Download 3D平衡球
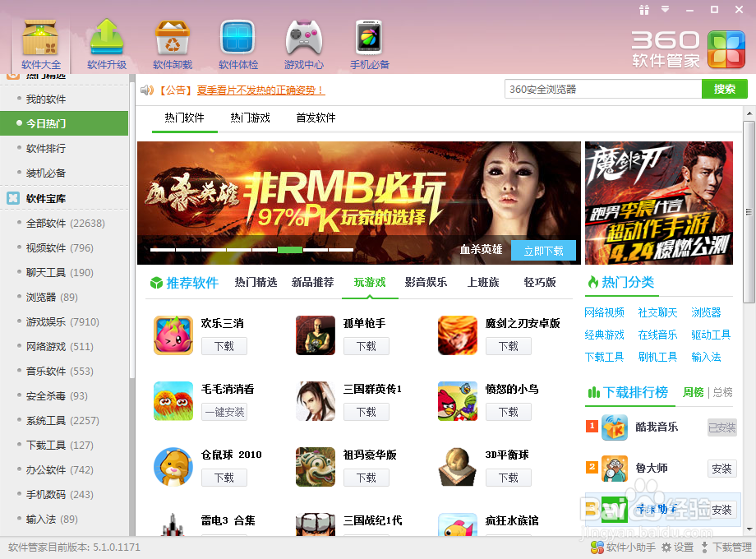This screenshot has height=559, width=756. pos(508,478)
